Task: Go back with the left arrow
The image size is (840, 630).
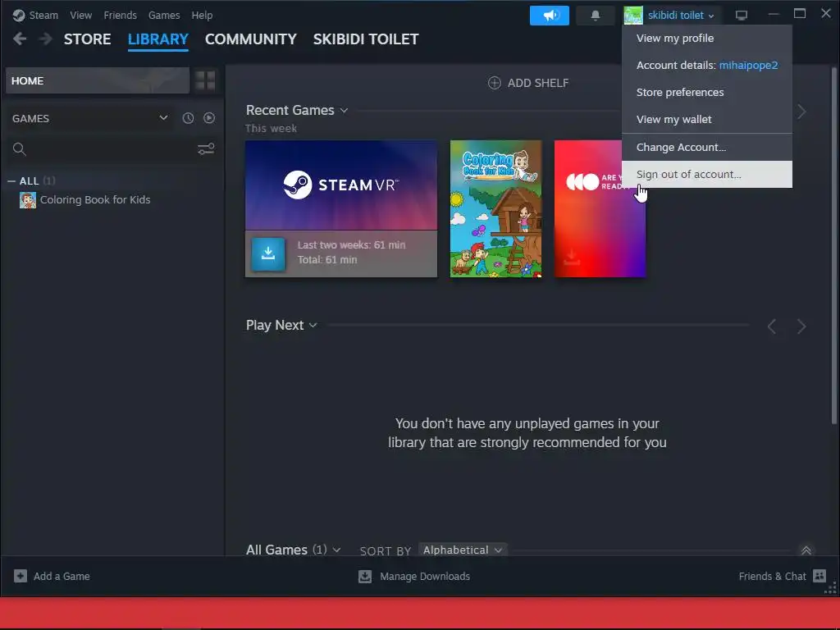Action: click(x=20, y=39)
